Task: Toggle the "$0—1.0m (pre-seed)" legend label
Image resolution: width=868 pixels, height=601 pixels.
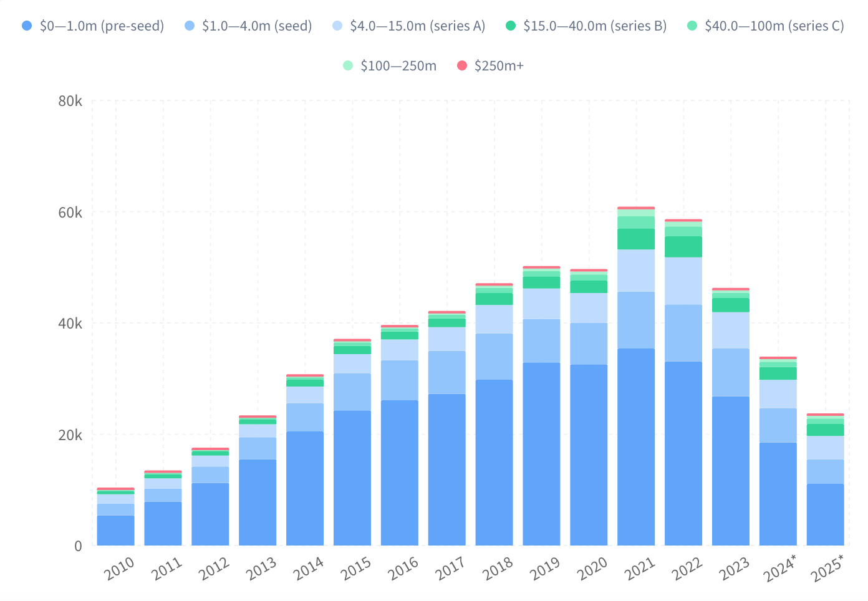Action: [x=102, y=26]
